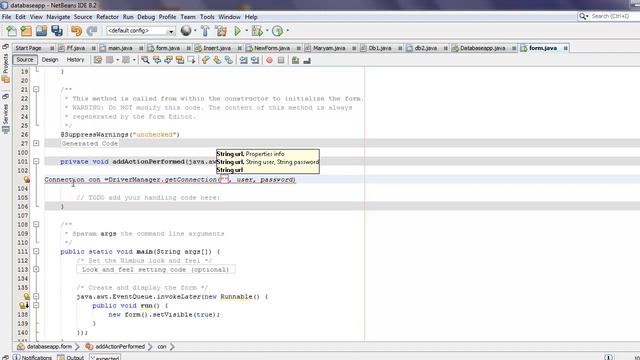Screen dimensions: 640x360
Task: Click the Find Selection magnifier icon
Action: 145,60
